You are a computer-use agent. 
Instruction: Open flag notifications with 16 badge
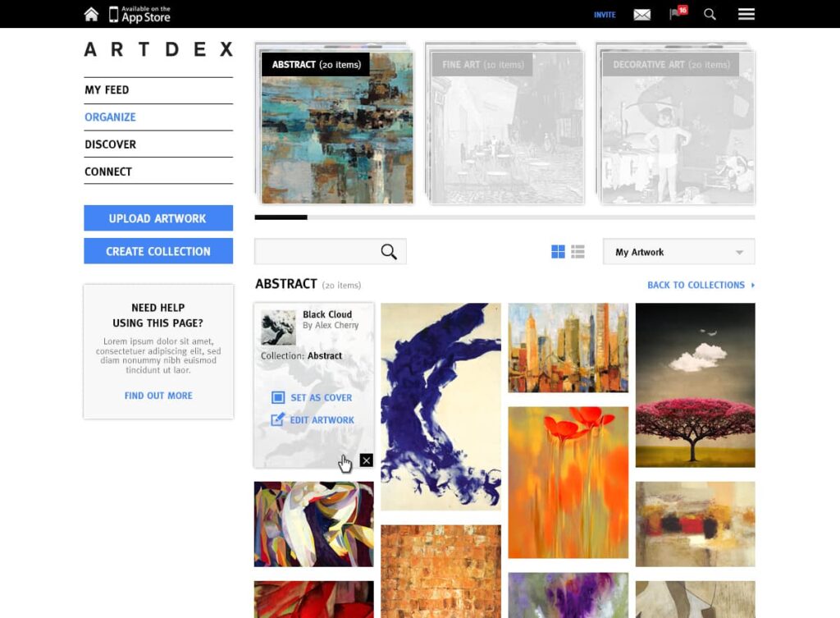tap(677, 14)
